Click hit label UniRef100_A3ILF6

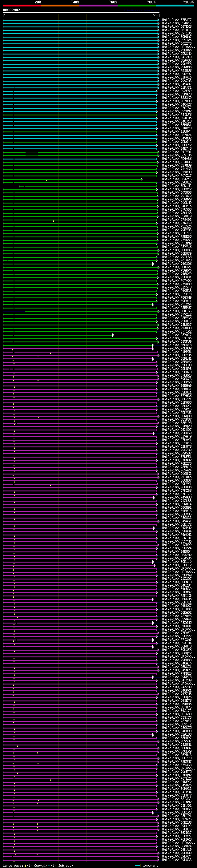177,115
